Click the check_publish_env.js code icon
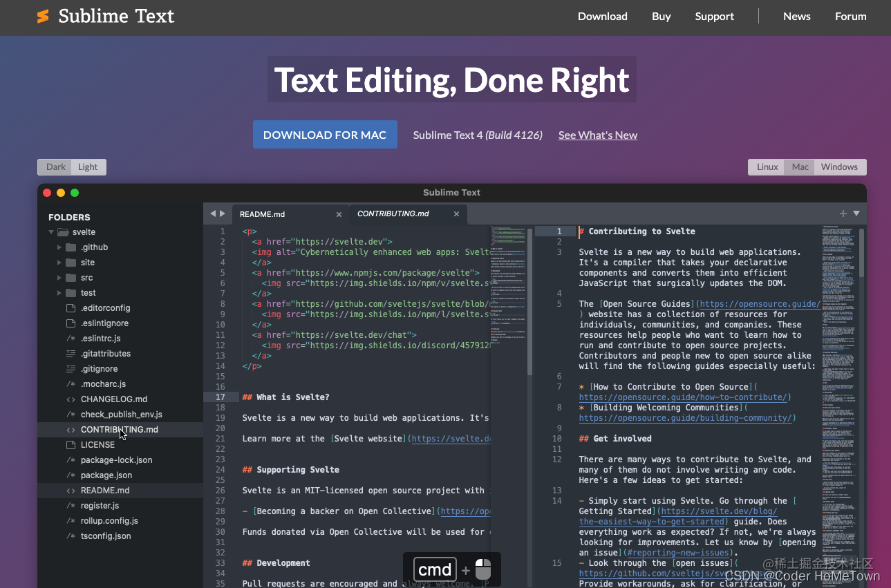891x588 pixels. [71, 415]
